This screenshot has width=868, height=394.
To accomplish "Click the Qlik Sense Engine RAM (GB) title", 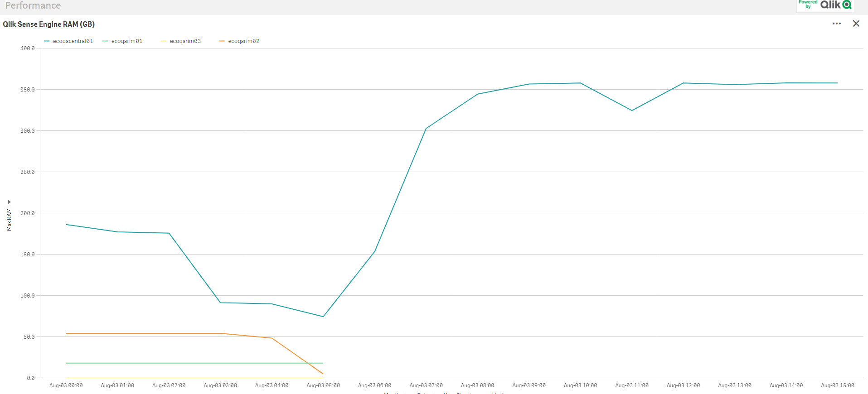I will [x=49, y=24].
